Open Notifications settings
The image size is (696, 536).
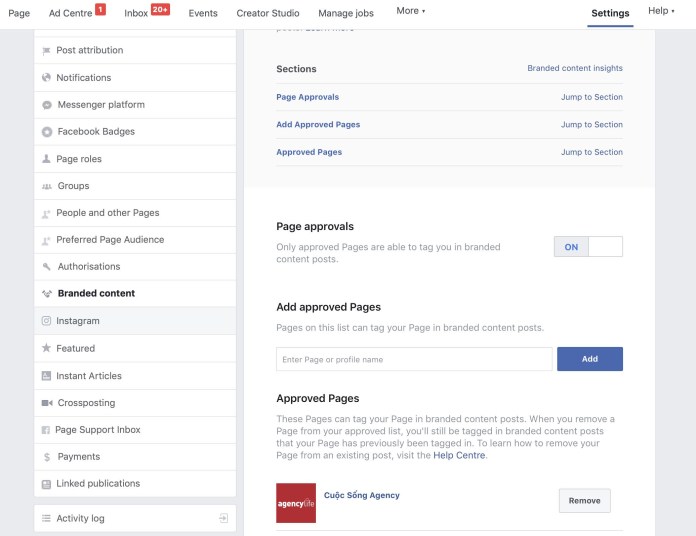[135, 78]
